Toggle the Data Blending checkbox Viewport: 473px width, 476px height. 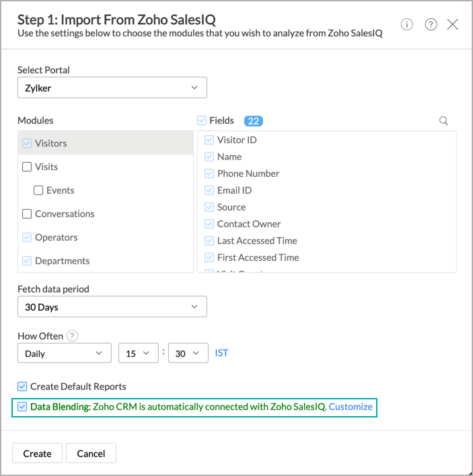pyautogui.click(x=22, y=407)
